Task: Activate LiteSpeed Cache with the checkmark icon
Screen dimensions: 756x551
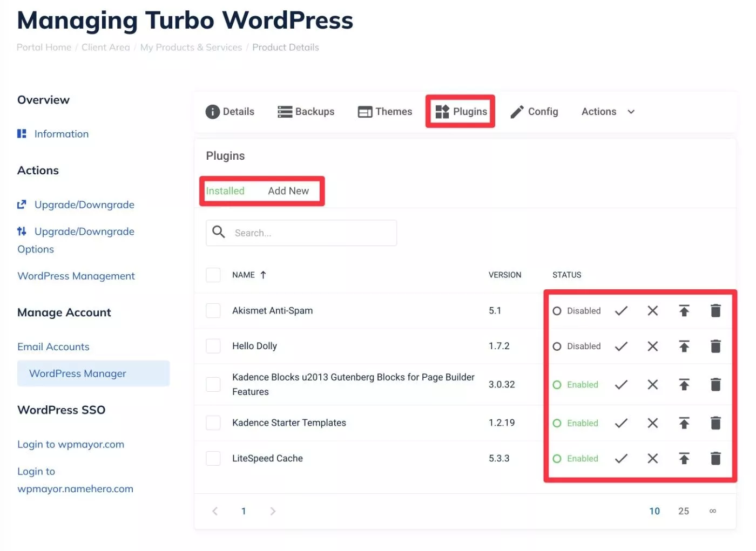Action: pos(621,459)
